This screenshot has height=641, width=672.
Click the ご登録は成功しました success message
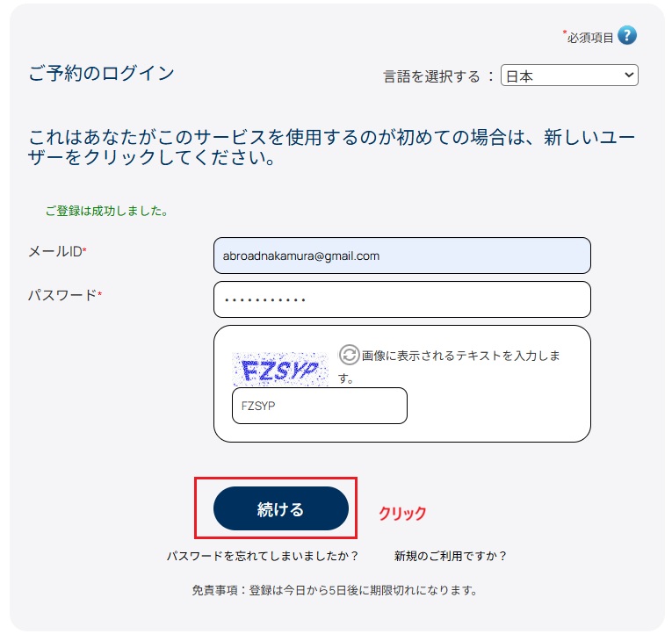[106, 212]
